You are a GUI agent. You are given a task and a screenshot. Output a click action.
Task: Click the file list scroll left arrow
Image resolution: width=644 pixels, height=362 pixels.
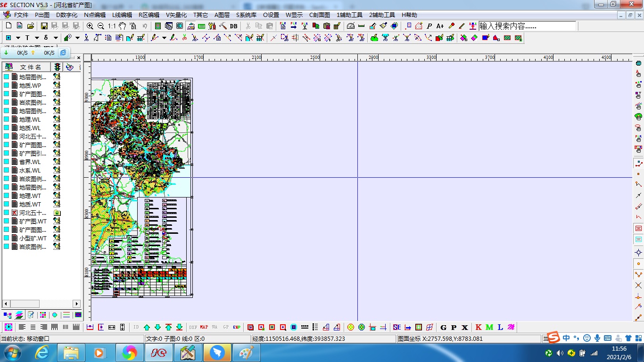tap(6, 304)
